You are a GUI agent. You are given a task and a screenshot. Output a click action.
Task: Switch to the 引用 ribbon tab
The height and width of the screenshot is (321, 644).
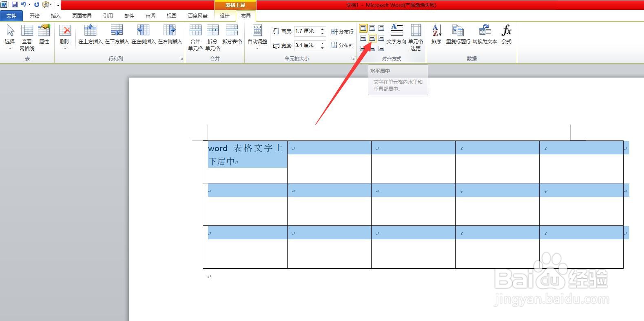108,16
